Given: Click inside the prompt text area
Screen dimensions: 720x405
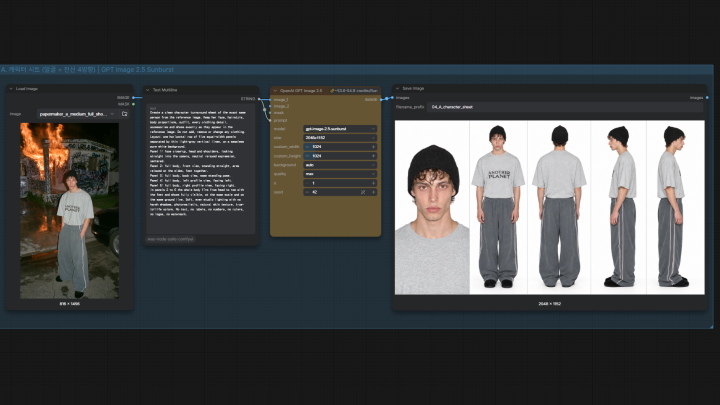Looking at the screenshot, I should pos(201,169).
